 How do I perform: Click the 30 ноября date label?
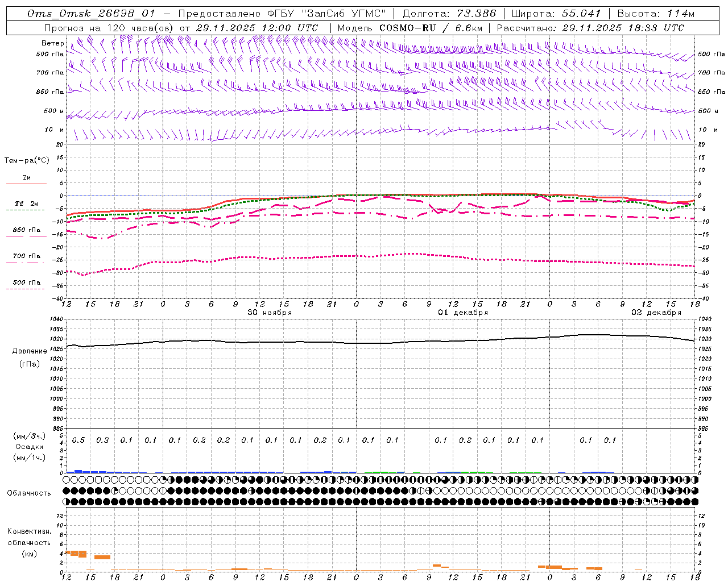270,313
